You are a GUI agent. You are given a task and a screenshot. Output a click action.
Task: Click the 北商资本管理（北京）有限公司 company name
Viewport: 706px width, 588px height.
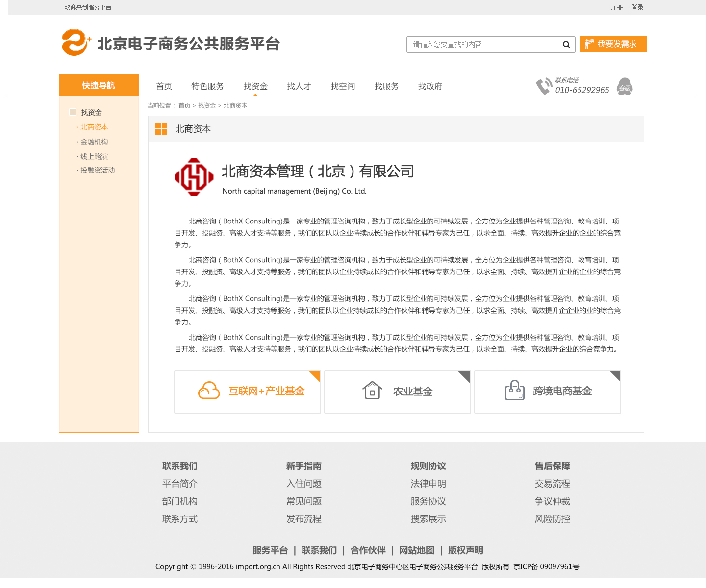pyautogui.click(x=318, y=171)
